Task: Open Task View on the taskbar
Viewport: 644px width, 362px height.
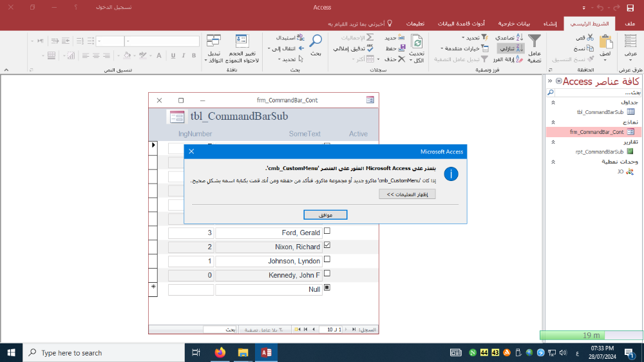Action: point(196,352)
